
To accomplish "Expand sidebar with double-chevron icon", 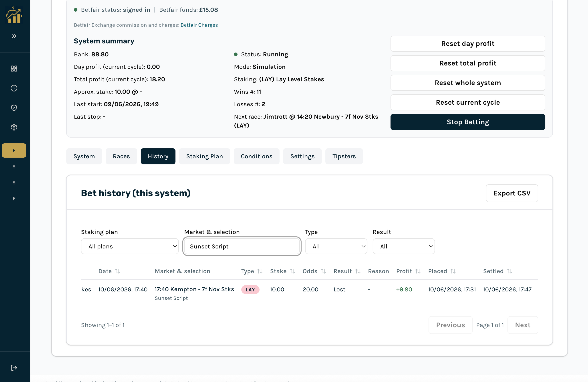I will point(14,36).
